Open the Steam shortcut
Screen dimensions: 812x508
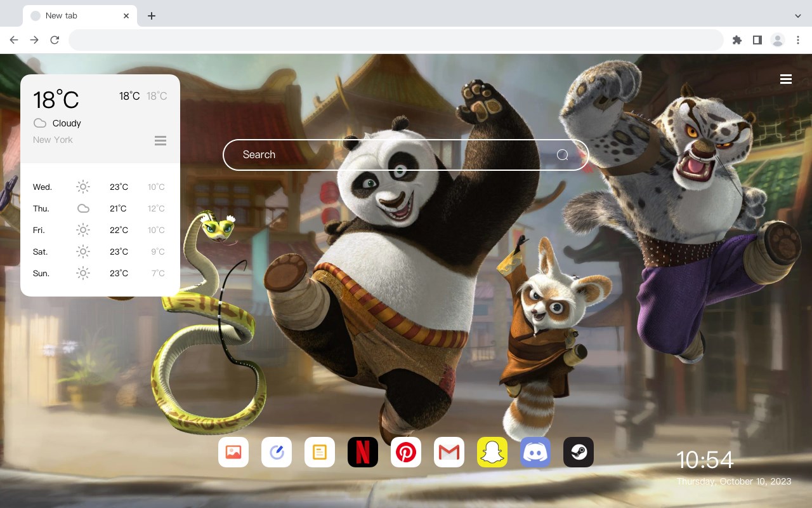click(579, 452)
